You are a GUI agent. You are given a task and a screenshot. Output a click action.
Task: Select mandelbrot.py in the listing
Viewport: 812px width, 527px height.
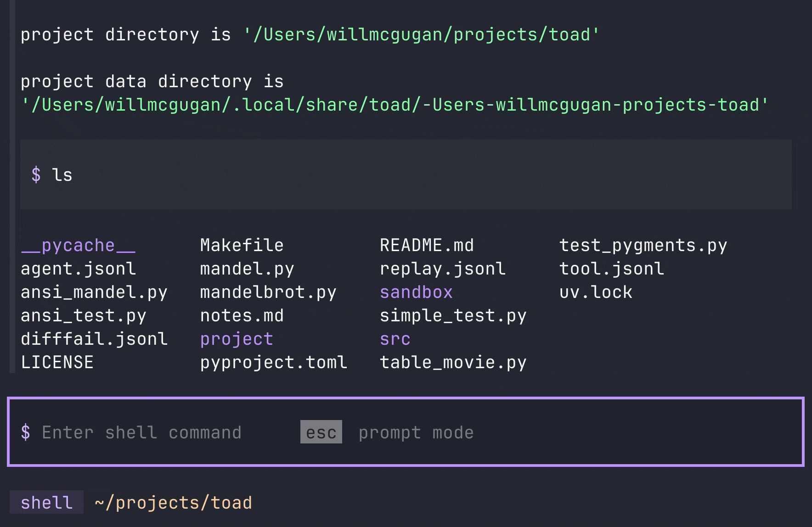coord(268,292)
